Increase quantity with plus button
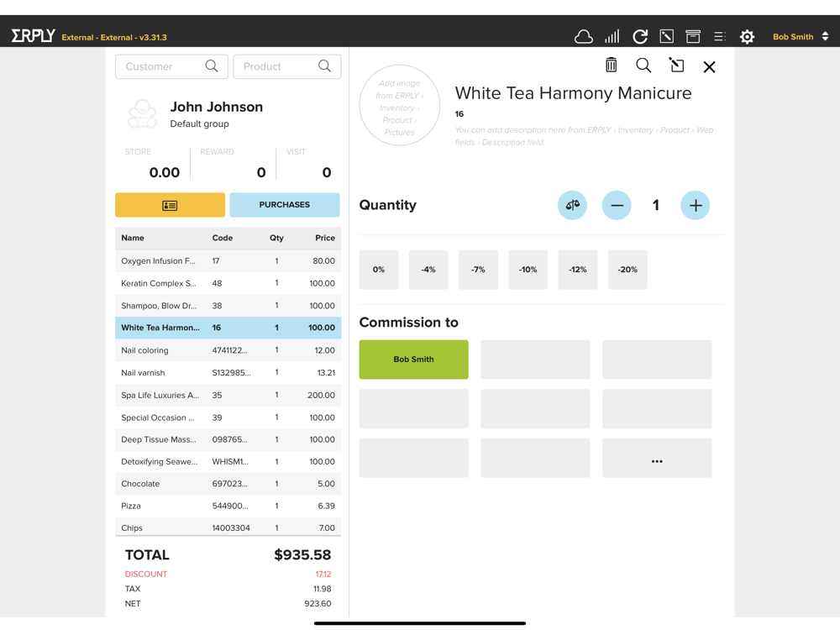 696,205
